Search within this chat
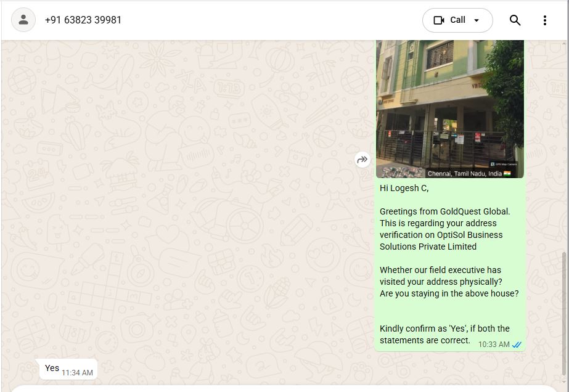The height and width of the screenshot is (392, 569). click(x=515, y=20)
